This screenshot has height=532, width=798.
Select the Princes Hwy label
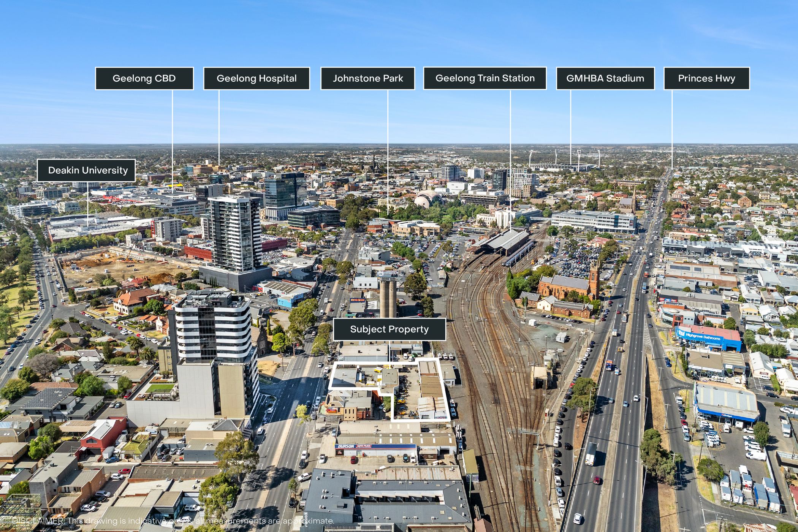[x=706, y=79]
